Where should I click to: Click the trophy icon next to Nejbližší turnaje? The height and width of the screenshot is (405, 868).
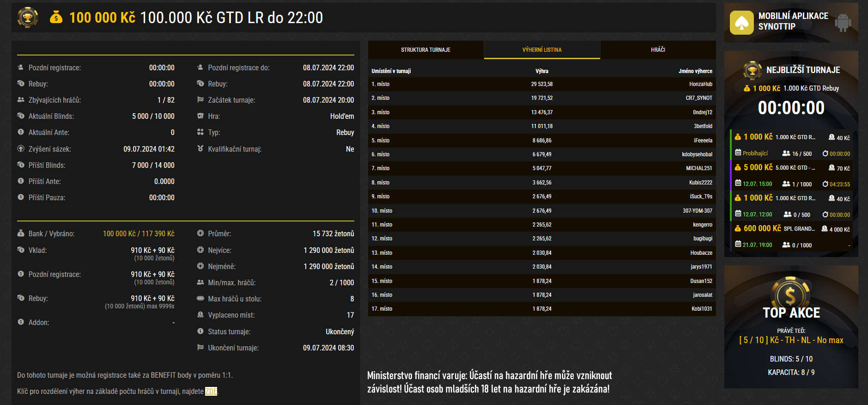pyautogui.click(x=752, y=70)
